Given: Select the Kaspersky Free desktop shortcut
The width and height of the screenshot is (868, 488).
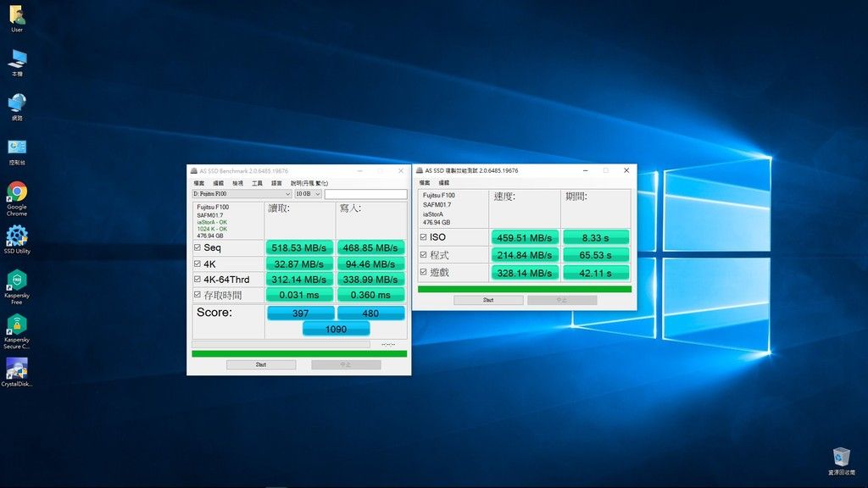Looking at the screenshot, I should 17,287.
